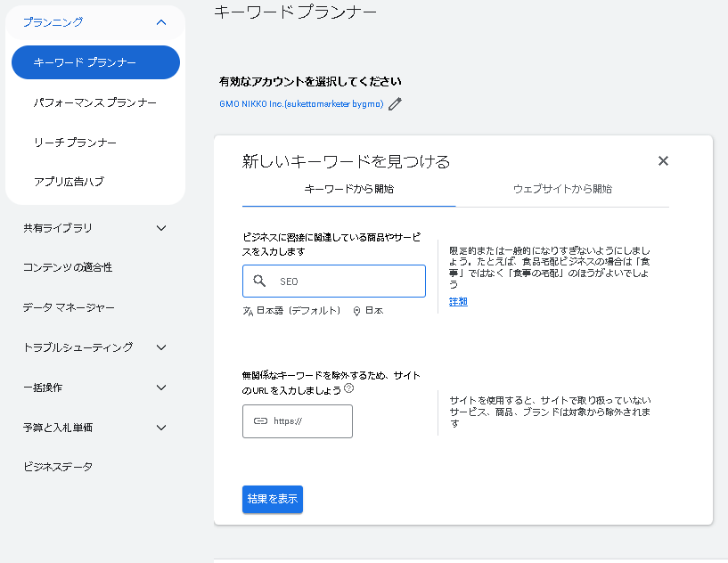Expand the 一括操作 menu
This screenshot has width=728, height=563.
[x=161, y=388]
